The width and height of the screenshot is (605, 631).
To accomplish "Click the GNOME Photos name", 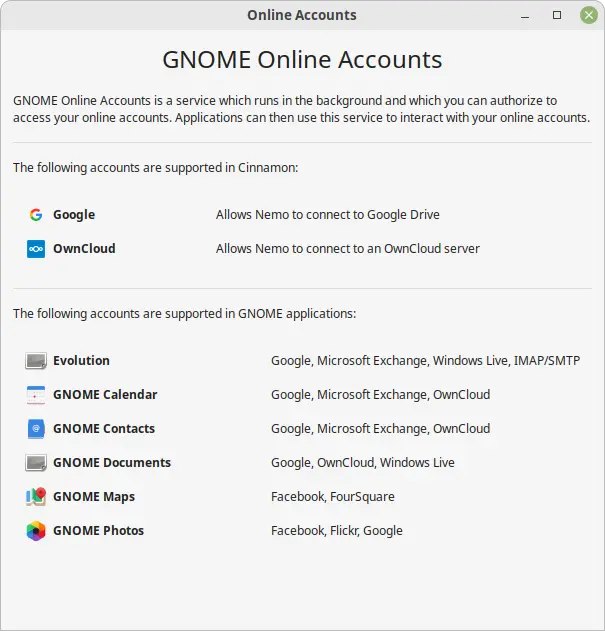I will coord(98,531).
